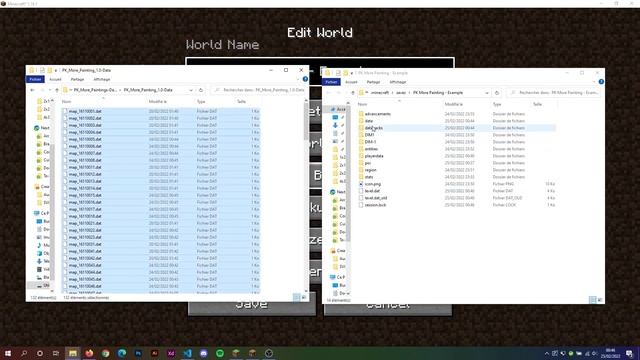Open recent locations dropdown in Data window
640x360 pixels.
coord(50,90)
